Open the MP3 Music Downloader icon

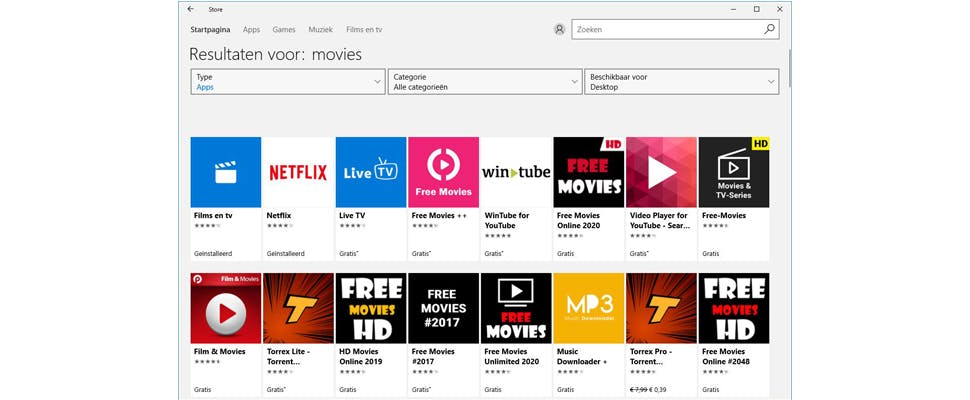pyautogui.click(x=589, y=308)
